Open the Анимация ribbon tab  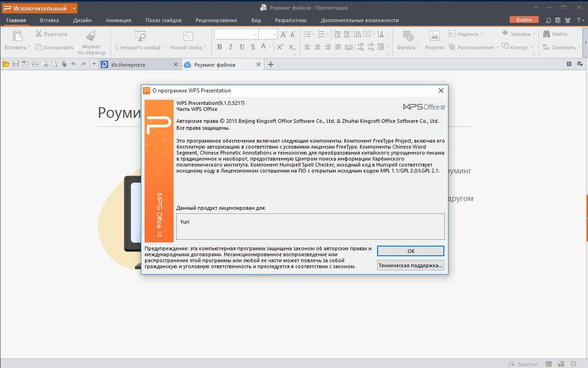(x=118, y=20)
